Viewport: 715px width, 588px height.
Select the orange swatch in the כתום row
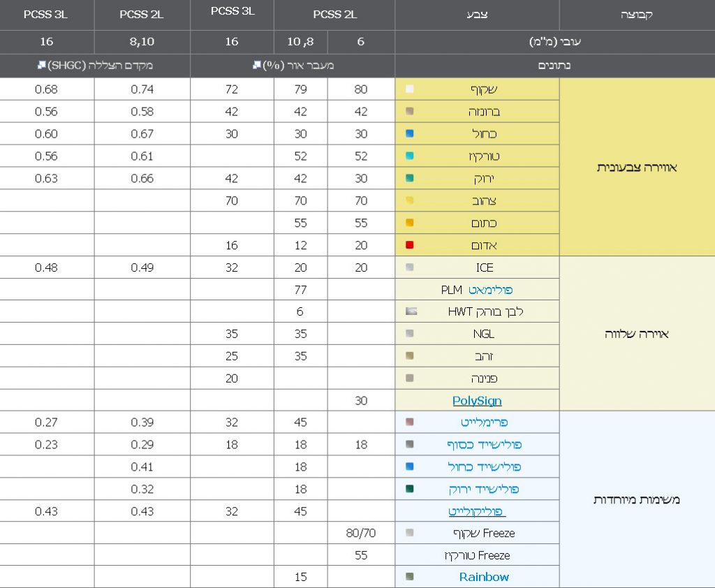pos(409,223)
